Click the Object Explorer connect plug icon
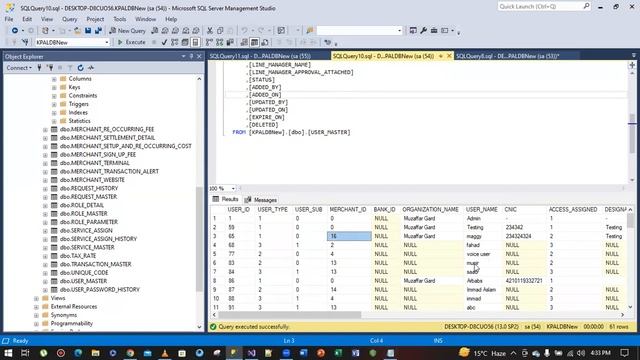640x360 pixels. point(39,68)
